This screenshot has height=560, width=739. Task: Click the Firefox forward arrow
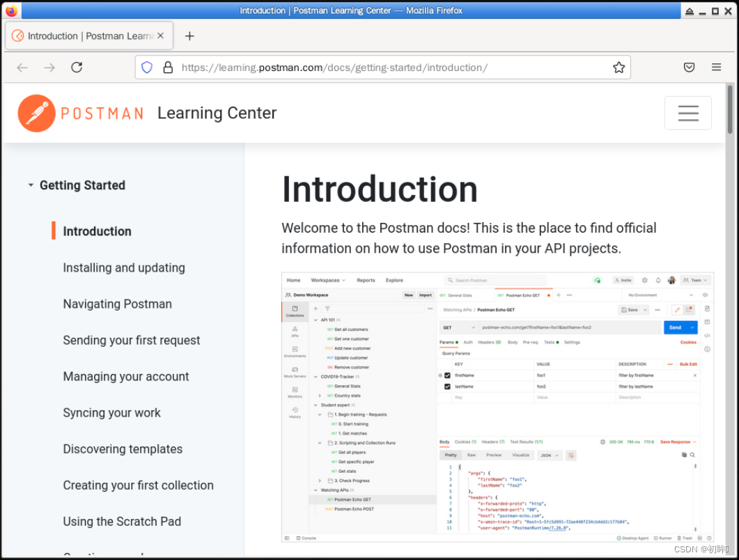tap(49, 68)
